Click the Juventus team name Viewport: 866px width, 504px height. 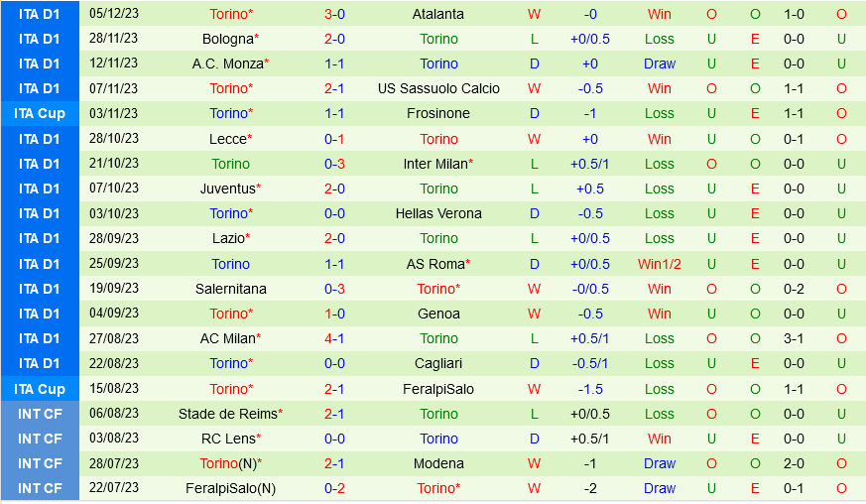click(228, 189)
